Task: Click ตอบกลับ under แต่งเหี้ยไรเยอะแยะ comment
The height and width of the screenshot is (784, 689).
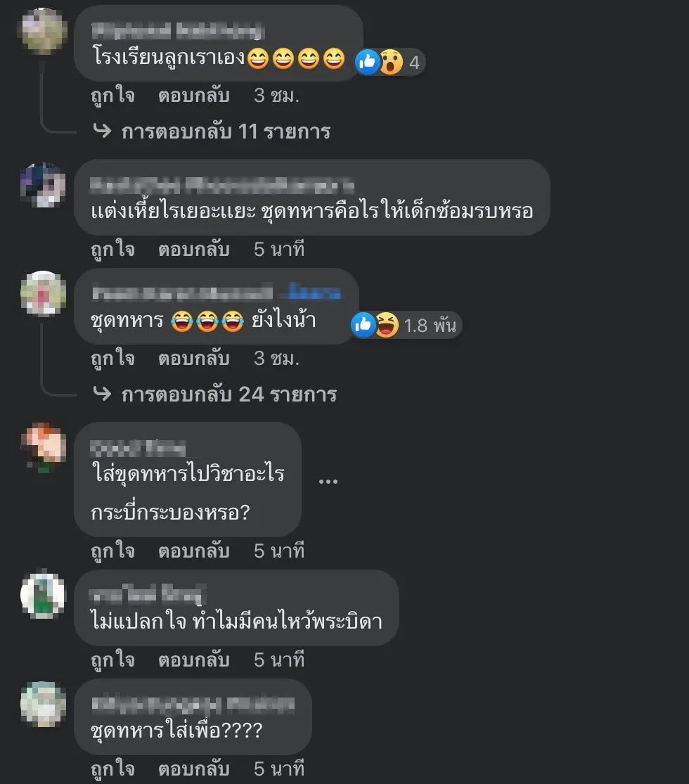Action: (194, 249)
